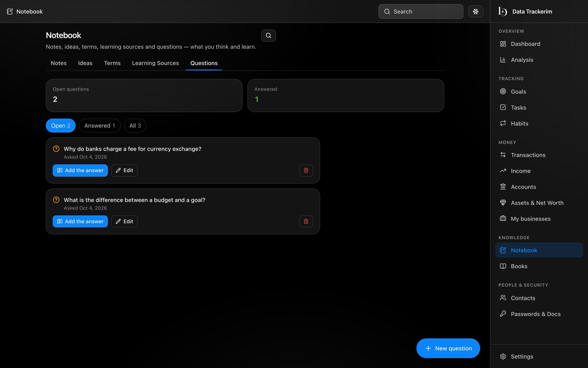Delete the currency exchange fee question

tap(306, 170)
